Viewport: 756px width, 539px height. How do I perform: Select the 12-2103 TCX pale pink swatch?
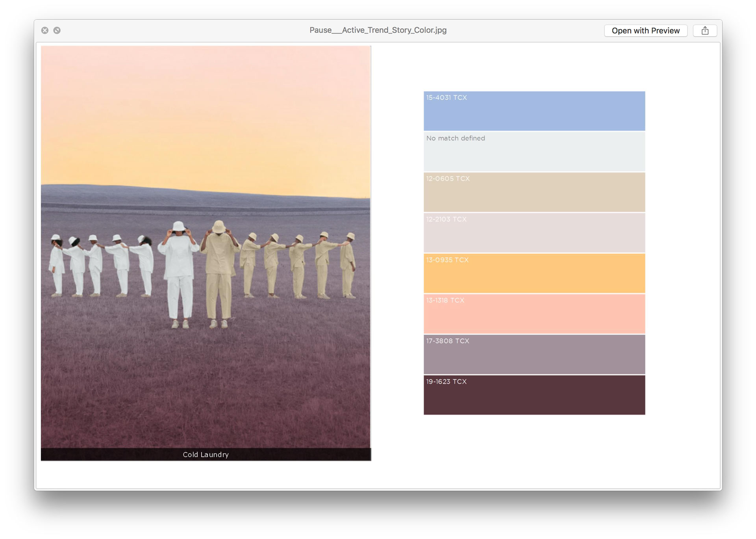[x=534, y=233]
